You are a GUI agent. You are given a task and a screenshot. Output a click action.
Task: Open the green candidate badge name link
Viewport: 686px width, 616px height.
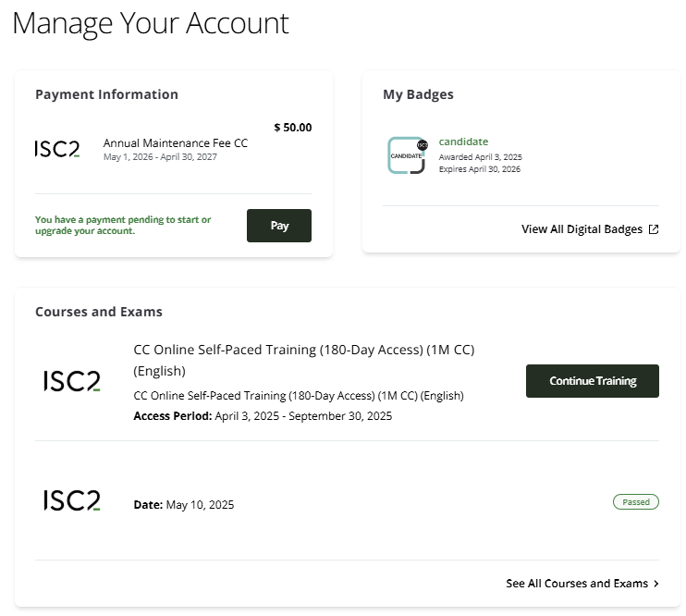(x=463, y=142)
